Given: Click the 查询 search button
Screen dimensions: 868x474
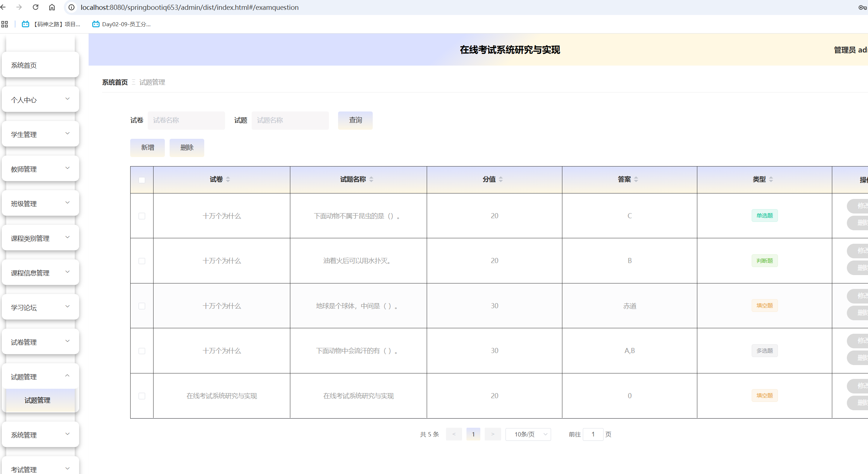Looking at the screenshot, I should tap(355, 120).
